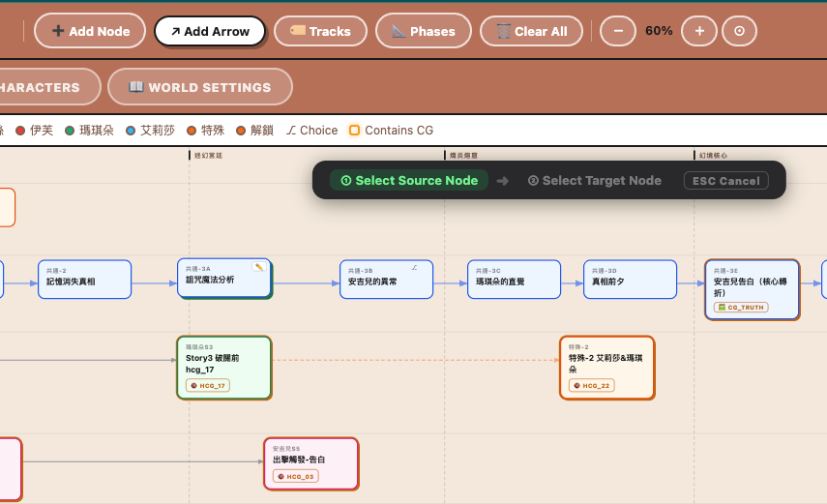Screen dimensions: 827x504
Task: Click the 幻境核心 phase marker label
Action: pos(713,155)
